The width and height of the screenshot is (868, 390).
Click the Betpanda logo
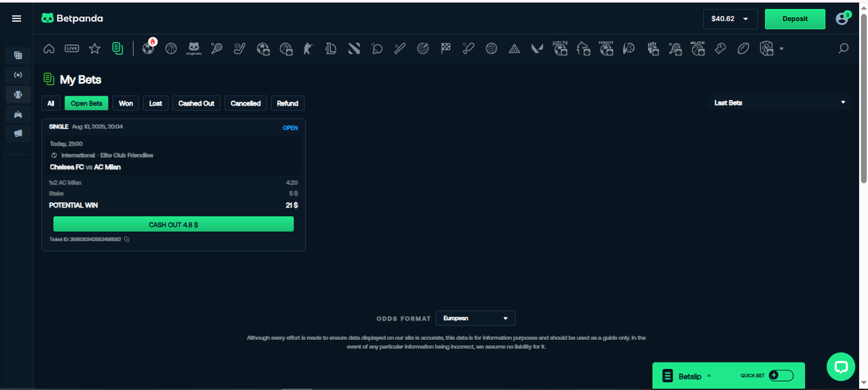(x=72, y=19)
